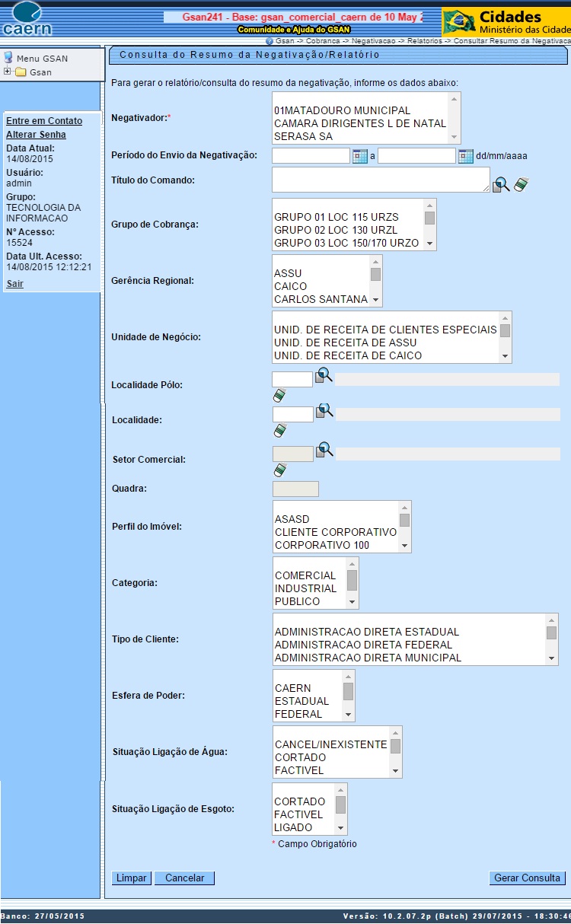Viewport: 571px width, 924px height.
Task: Select CAICO in Gerência Regional list
Action: (x=289, y=286)
